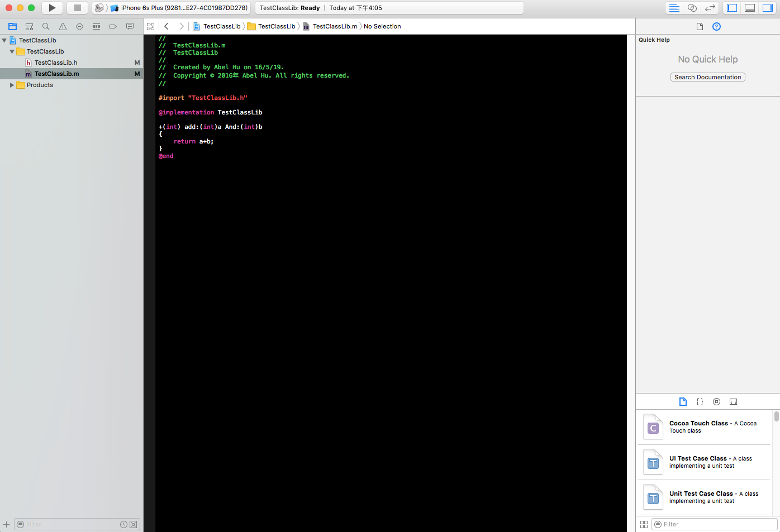Select the Products folder row
The image size is (780, 532).
[x=72, y=85]
